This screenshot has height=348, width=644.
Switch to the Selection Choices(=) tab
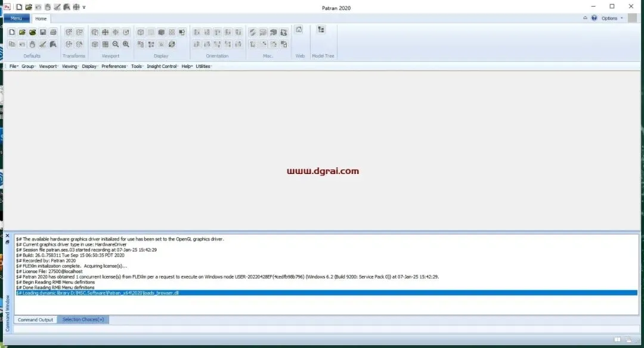pyautogui.click(x=83, y=319)
